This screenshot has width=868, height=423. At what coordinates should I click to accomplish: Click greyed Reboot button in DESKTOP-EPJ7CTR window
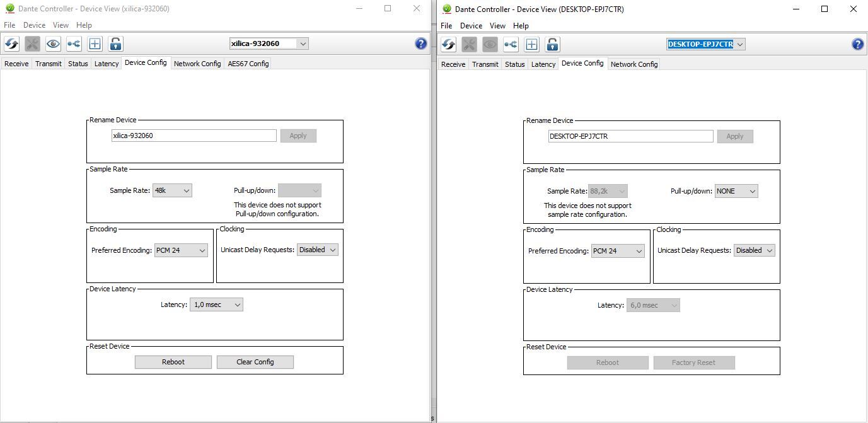[x=608, y=362]
